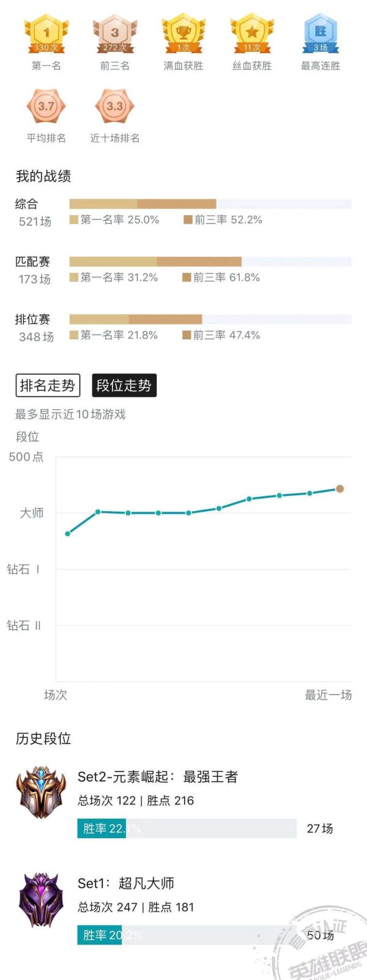The width and height of the screenshot is (367, 980).
Task: Click the 第一名 gold medal badge
Action: click(x=46, y=34)
